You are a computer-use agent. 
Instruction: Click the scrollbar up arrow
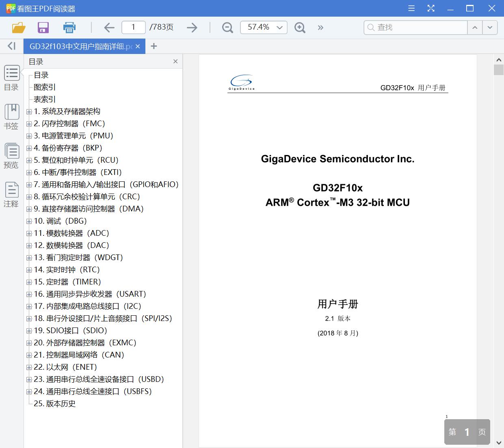(x=499, y=60)
